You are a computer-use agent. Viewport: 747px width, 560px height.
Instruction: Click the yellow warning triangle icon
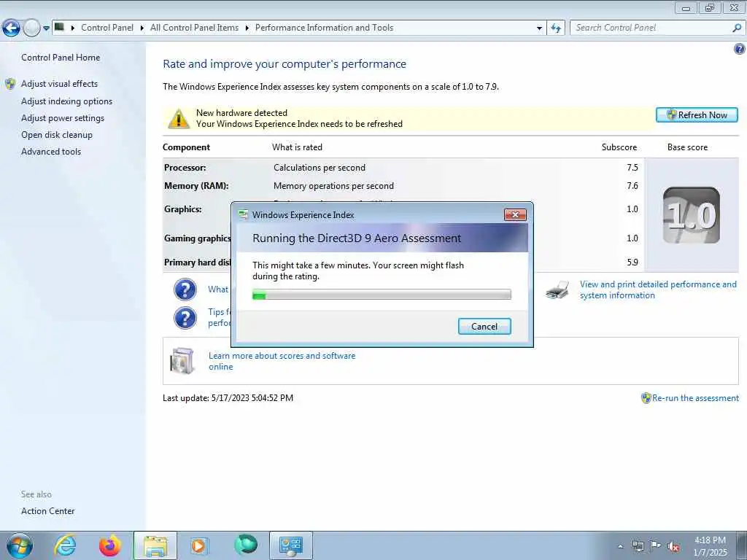click(x=179, y=119)
